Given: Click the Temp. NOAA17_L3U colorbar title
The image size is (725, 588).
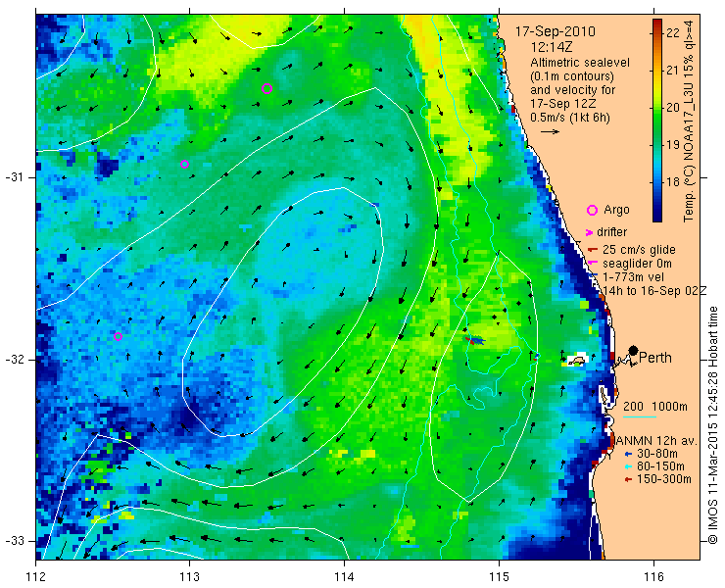Looking at the screenshot, I should pos(689,122).
